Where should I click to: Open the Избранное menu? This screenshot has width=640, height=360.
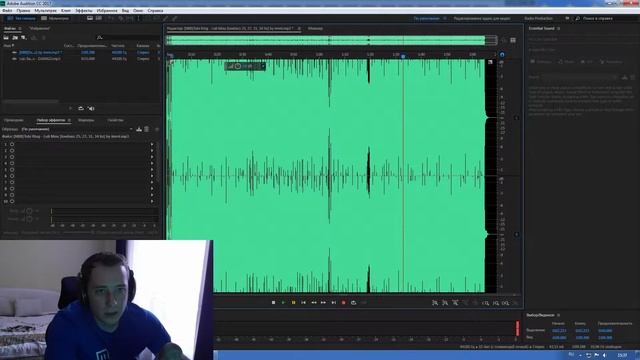(x=107, y=11)
